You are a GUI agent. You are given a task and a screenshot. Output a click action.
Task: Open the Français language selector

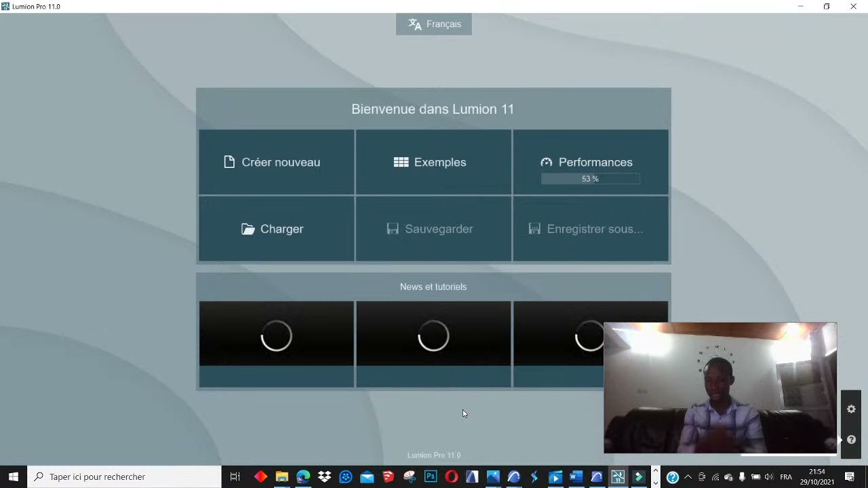(x=434, y=24)
